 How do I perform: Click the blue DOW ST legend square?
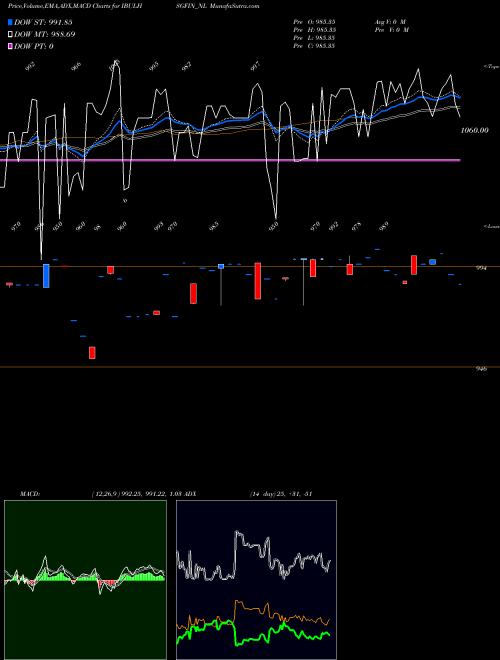tap(10, 22)
